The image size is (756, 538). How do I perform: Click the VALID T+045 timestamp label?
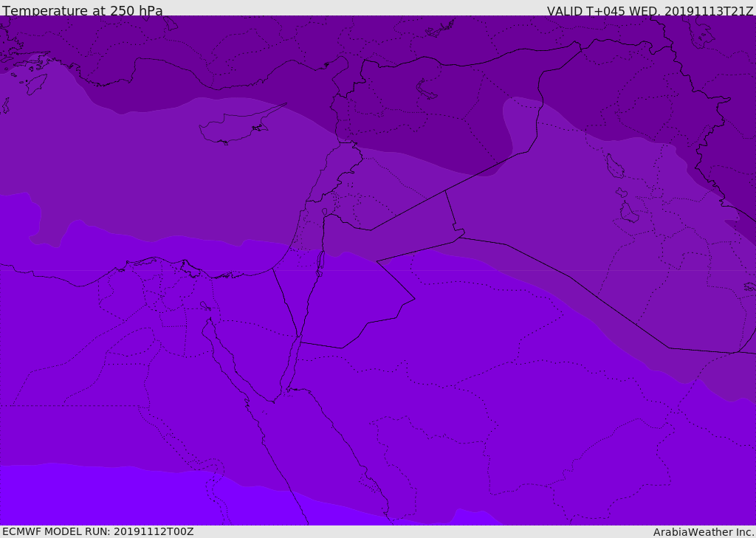click(650, 11)
